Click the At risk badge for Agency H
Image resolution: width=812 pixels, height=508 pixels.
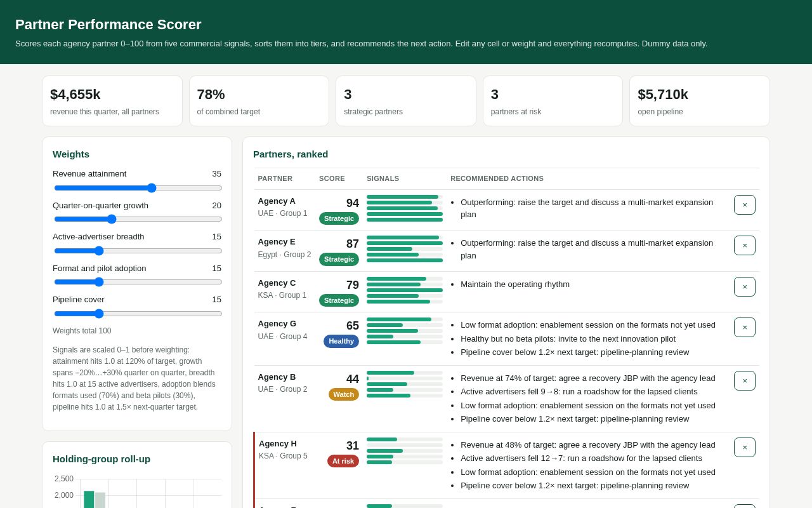point(343,461)
